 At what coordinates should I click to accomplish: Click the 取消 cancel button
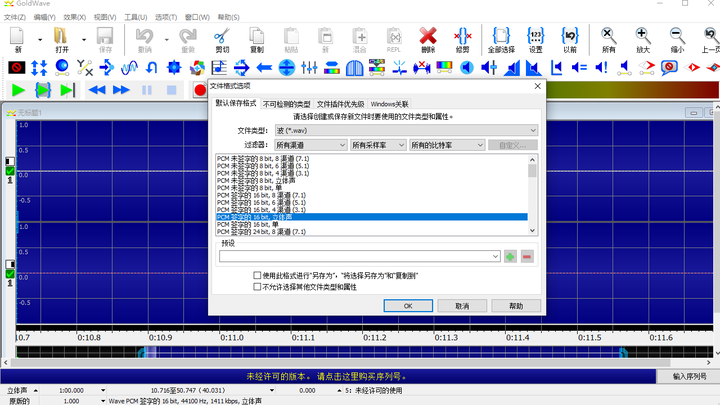tap(462, 306)
